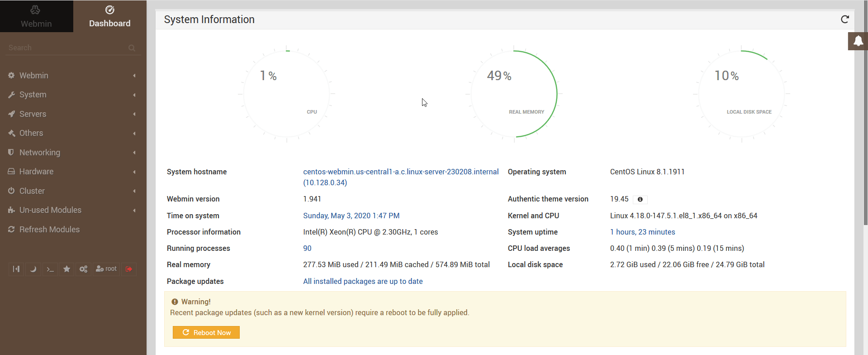868x355 pixels.
Task: Click the arrow beside Hardware category
Action: 134,172
